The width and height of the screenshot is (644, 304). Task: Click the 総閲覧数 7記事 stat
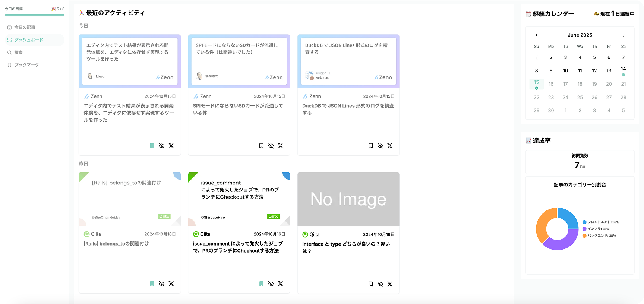tap(580, 161)
